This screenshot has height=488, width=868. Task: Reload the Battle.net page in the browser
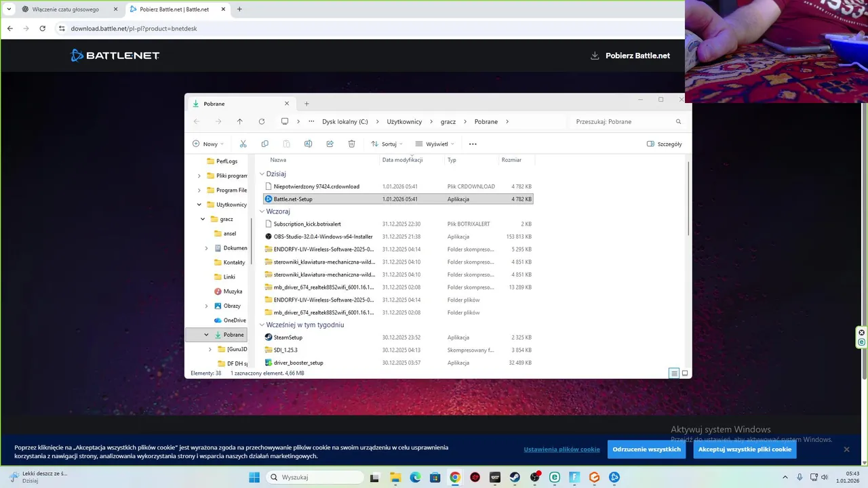[42, 28]
